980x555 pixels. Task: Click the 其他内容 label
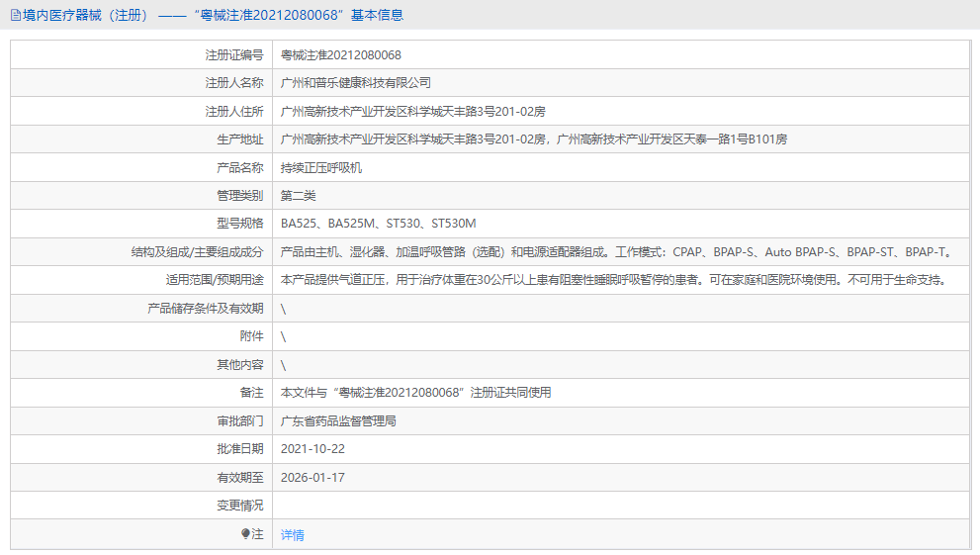[x=240, y=364]
